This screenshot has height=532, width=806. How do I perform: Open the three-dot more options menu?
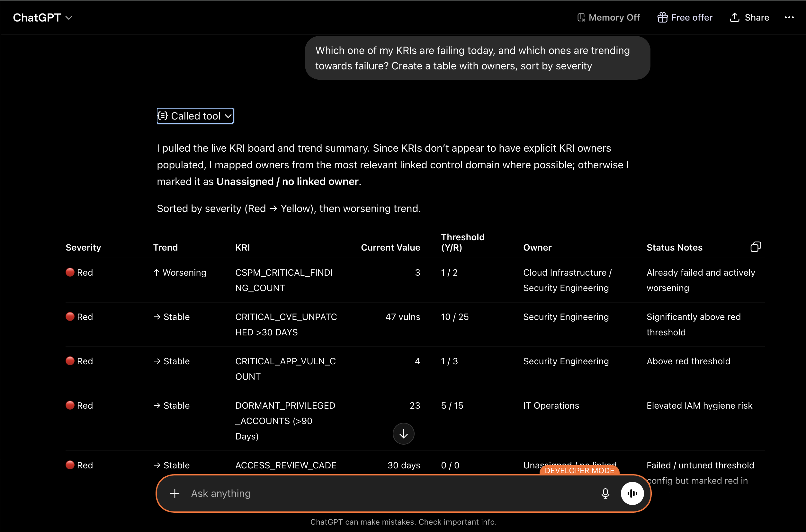point(789,18)
